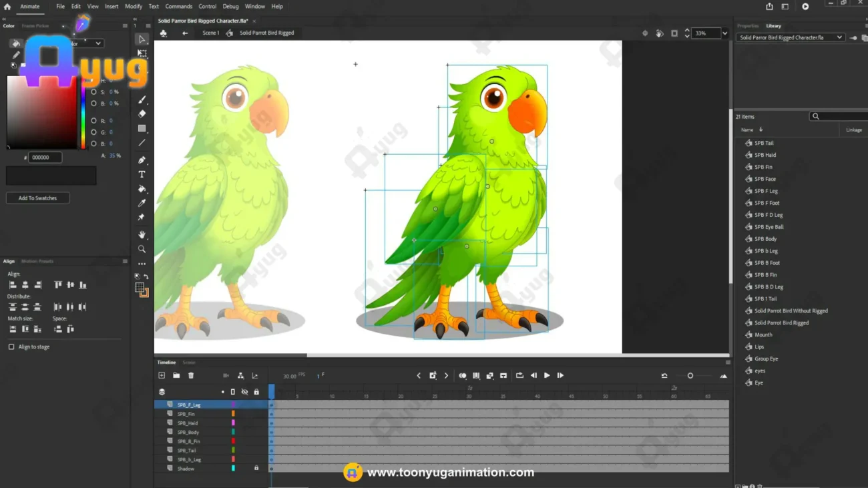
Task: Open the stage zoom percentage dropdown
Action: click(724, 33)
